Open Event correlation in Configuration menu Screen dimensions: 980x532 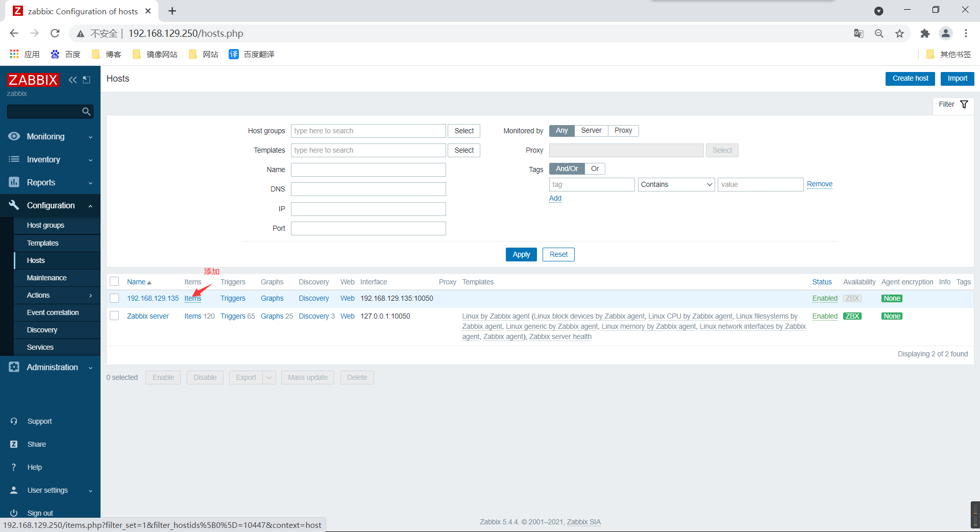pos(53,312)
